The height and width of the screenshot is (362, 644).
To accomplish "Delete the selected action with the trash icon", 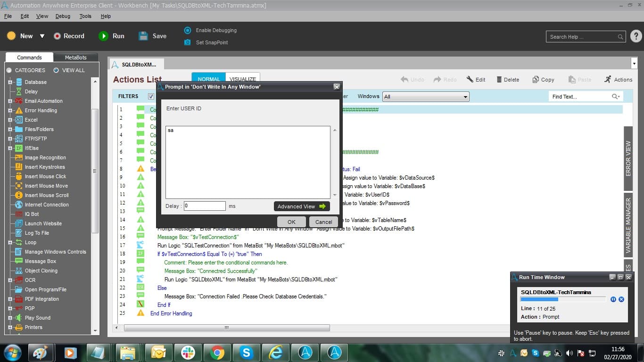I will [508, 80].
